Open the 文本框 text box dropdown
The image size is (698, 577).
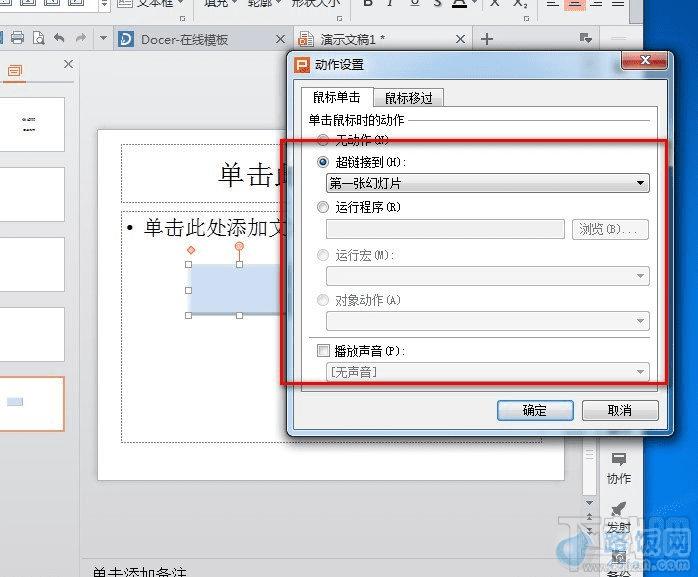(151, 4)
